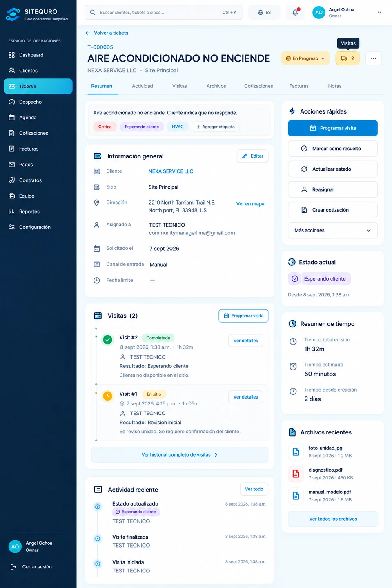This screenshot has height=588, width=392.
Task: Click the green completed check on Visit #2
Action: point(107,340)
